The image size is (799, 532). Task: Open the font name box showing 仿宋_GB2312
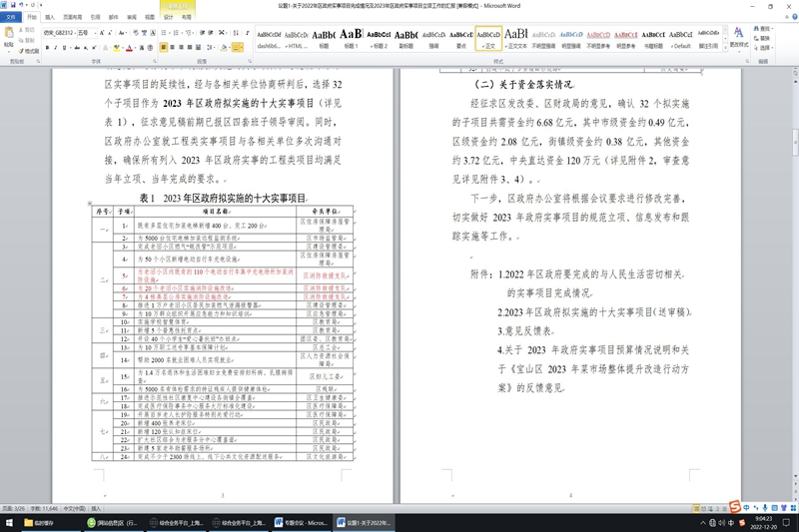(60, 33)
